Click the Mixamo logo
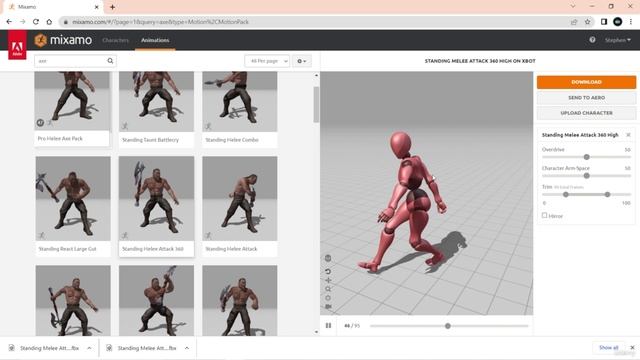640x360 pixels. (63, 40)
